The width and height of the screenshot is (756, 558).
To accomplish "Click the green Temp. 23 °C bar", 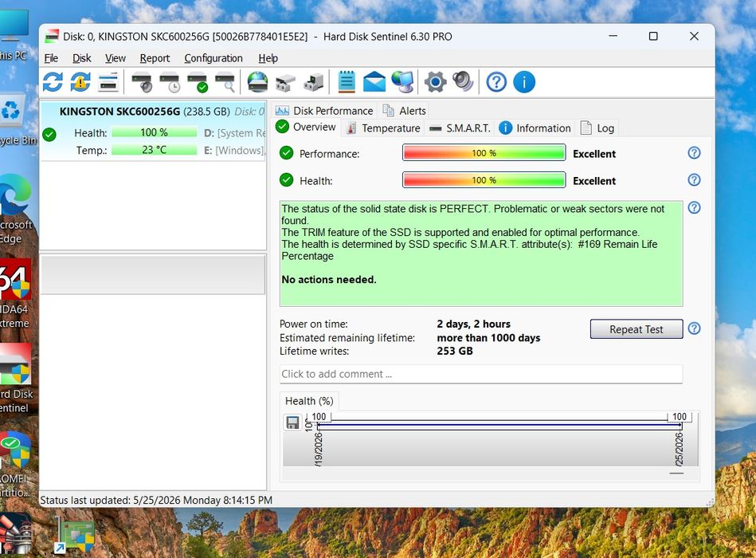I will (x=155, y=150).
